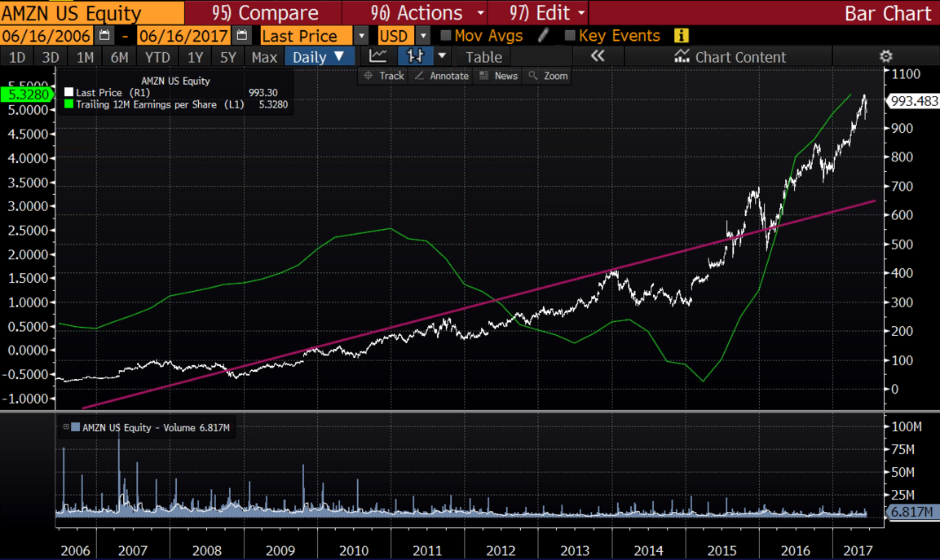Open the start date calendar picker
This screenshot has height=560, width=940.
pyautogui.click(x=104, y=36)
